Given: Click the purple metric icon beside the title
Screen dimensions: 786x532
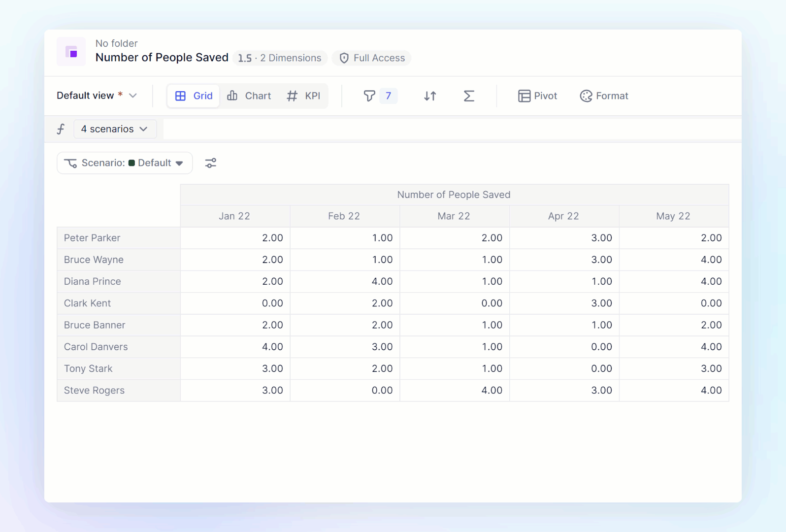Looking at the screenshot, I should (71, 51).
